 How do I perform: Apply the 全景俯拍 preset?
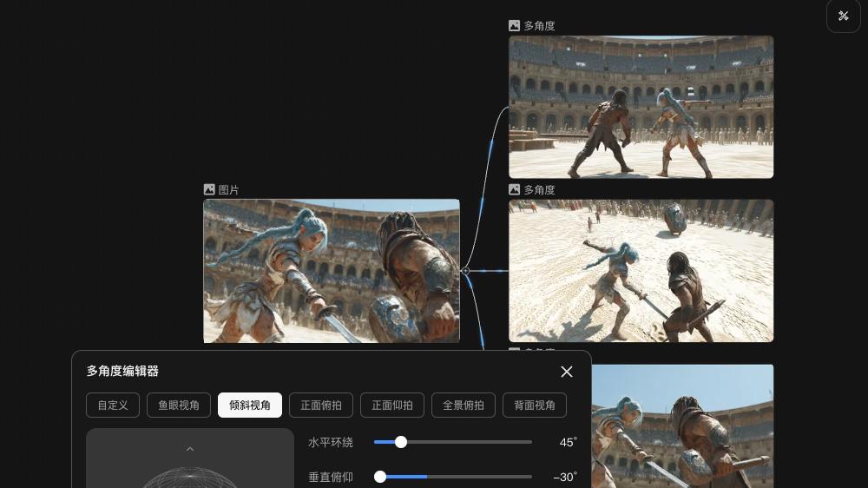464,406
